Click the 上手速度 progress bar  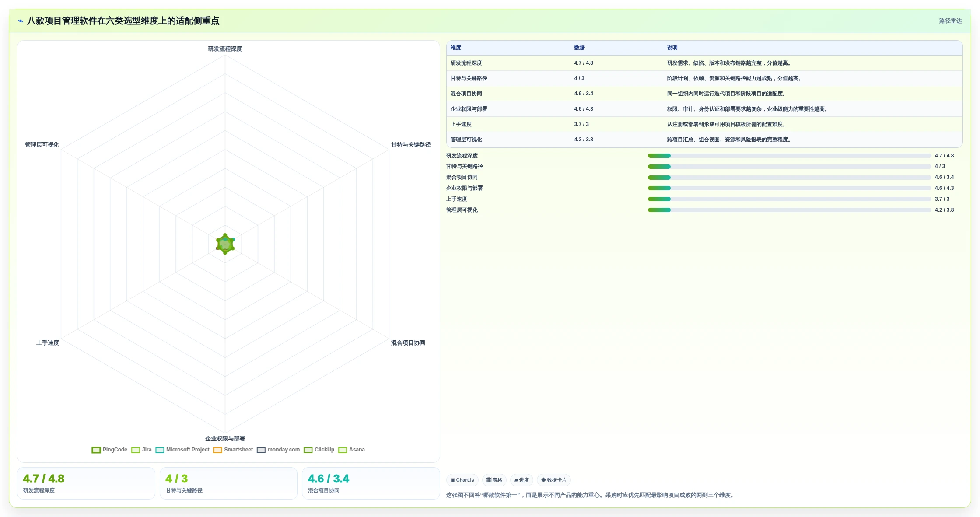pos(789,199)
